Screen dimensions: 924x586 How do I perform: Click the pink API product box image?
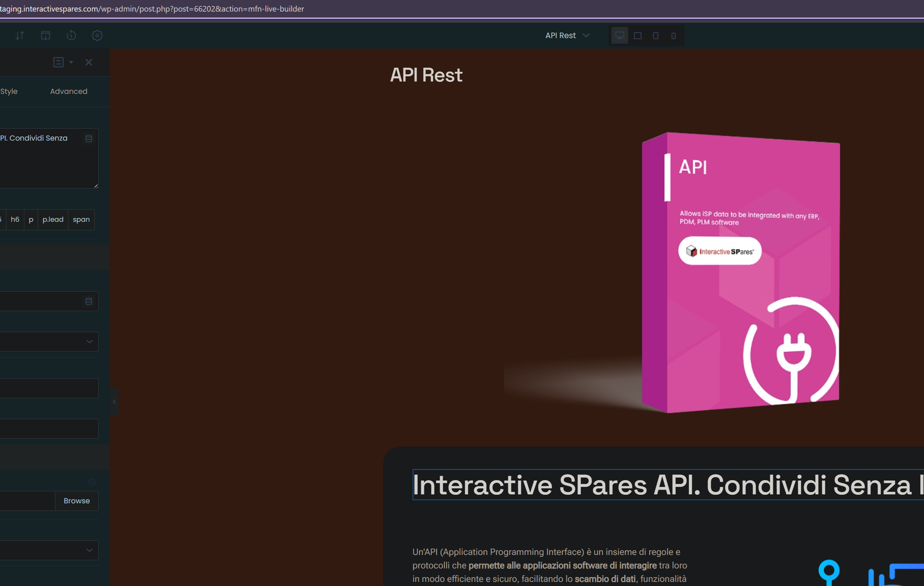pyautogui.click(x=740, y=273)
